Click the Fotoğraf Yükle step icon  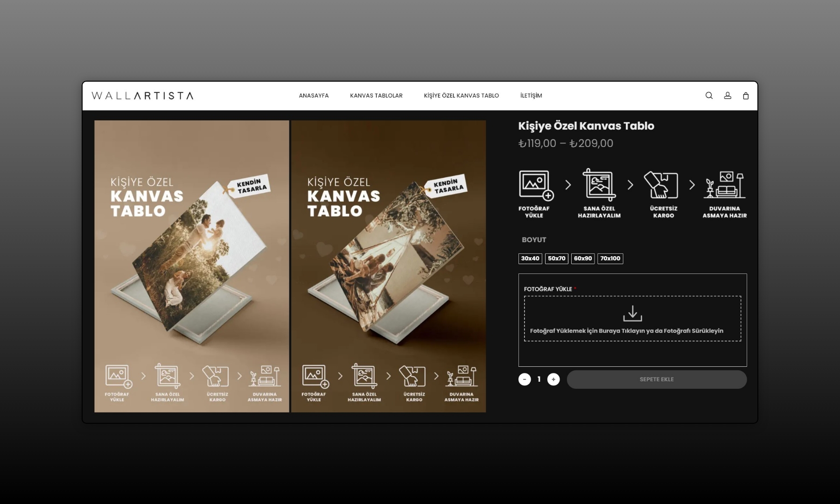coord(536,185)
